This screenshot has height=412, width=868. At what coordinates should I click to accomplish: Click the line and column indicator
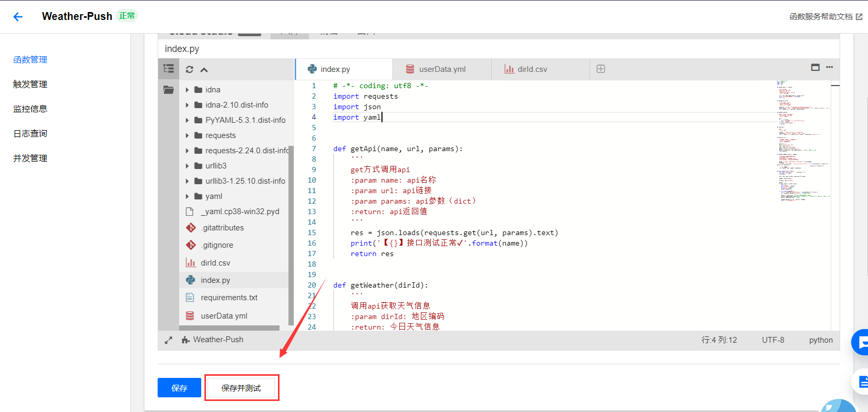click(719, 340)
